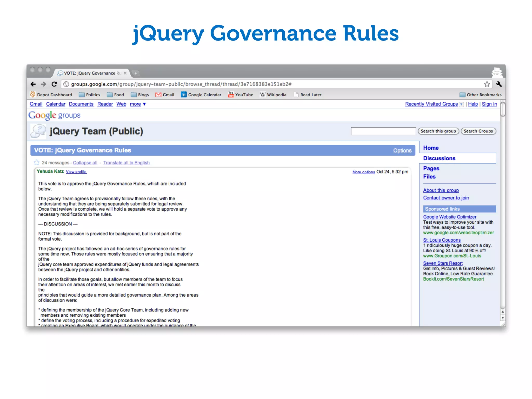Open Depot Dashboard bookmark
Viewport: 532px width, 399px height.
pos(51,95)
